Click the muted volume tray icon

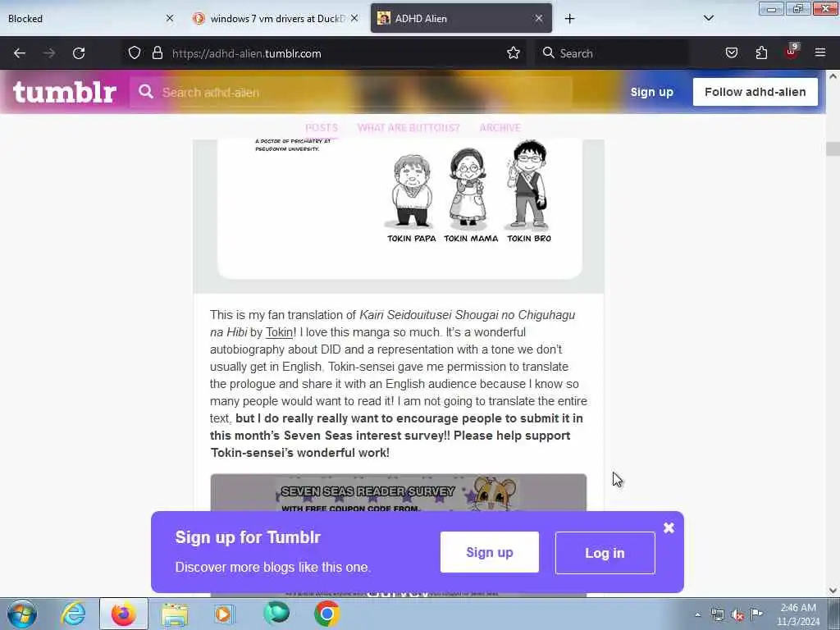pyautogui.click(x=737, y=615)
